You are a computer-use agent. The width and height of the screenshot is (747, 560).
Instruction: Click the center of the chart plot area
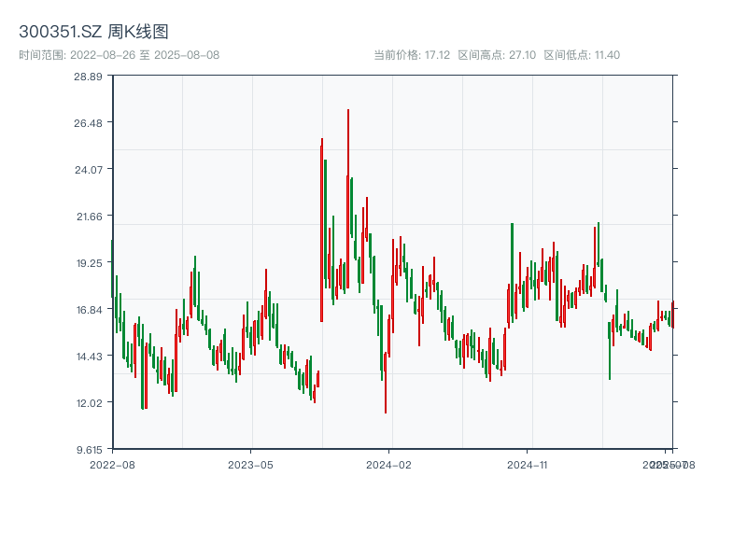point(390,264)
